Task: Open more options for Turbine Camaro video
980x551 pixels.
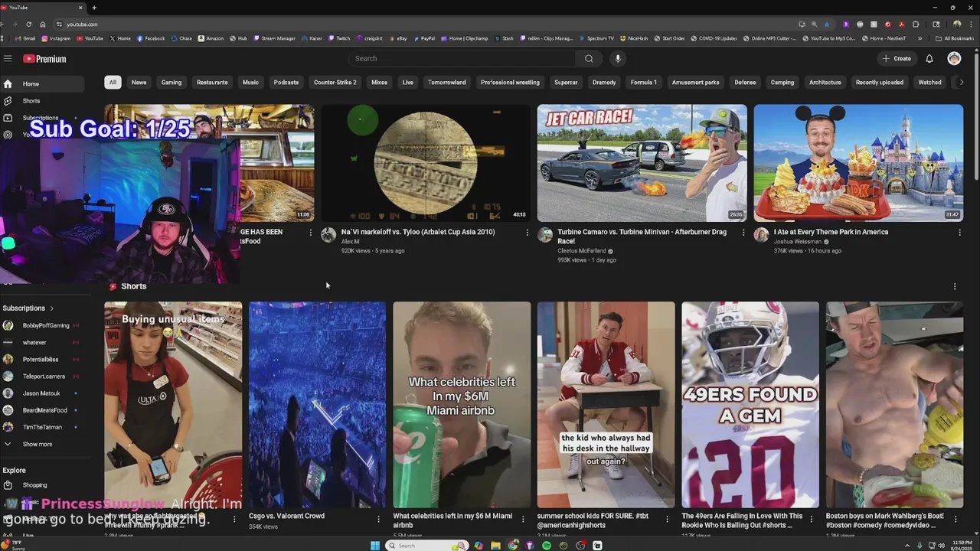Action: (743, 232)
